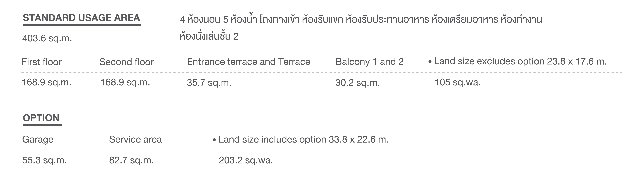Select the 30.2 sq.m. balcony value
The image size is (644, 188).
coord(358,82)
